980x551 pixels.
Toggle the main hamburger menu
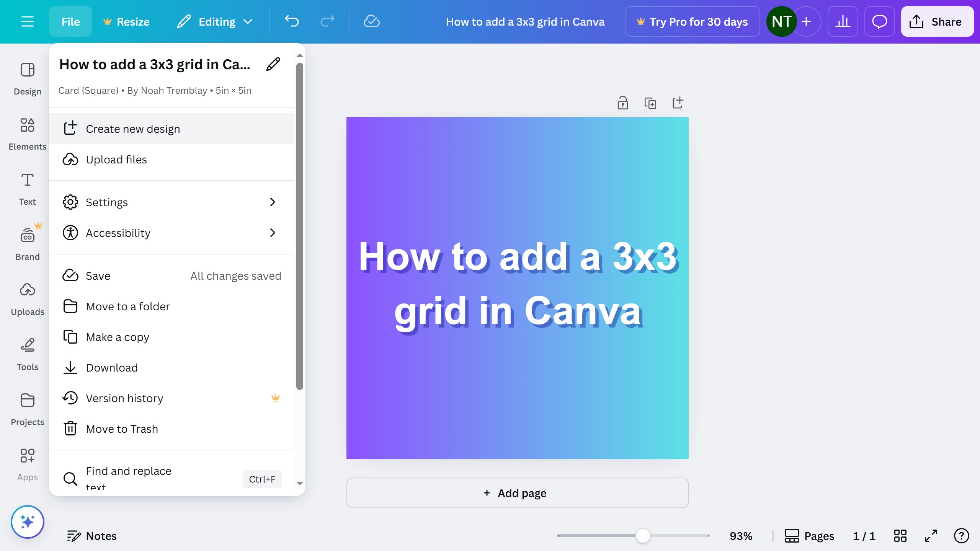(28, 21)
